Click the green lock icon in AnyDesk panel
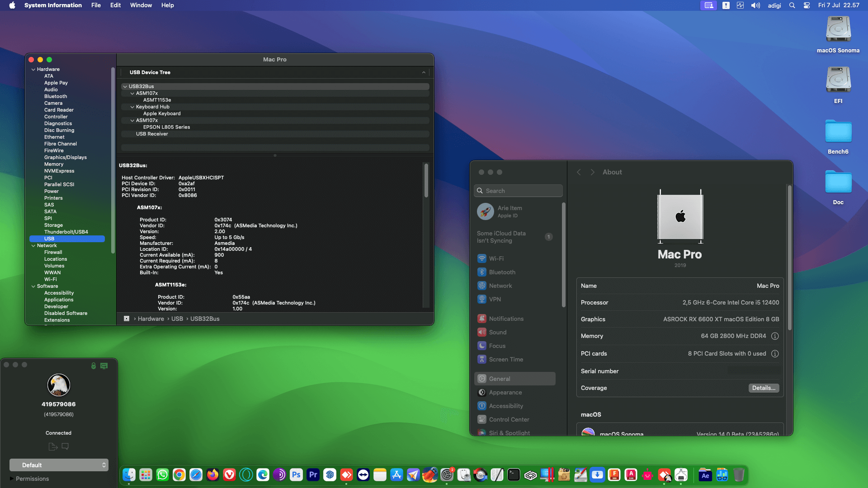 (x=93, y=366)
